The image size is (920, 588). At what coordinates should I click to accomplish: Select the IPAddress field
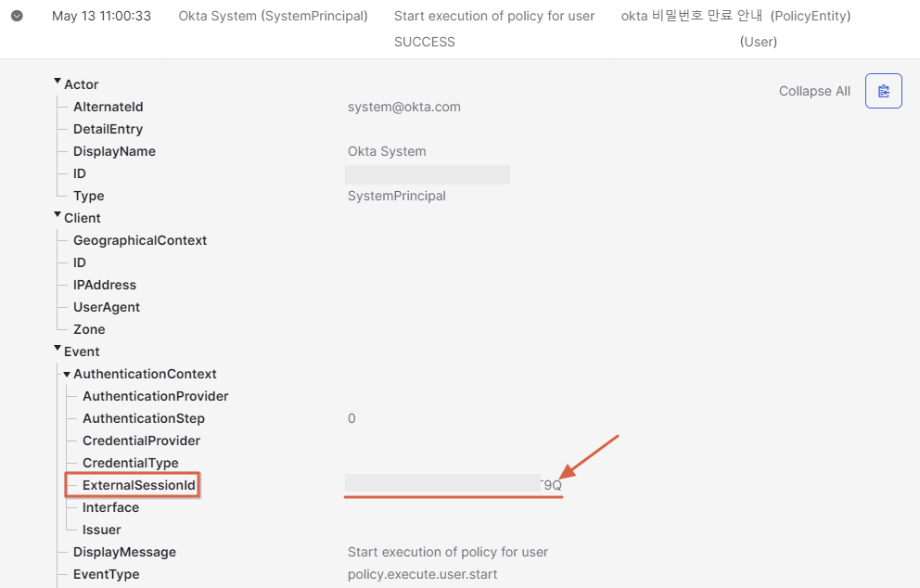(105, 285)
